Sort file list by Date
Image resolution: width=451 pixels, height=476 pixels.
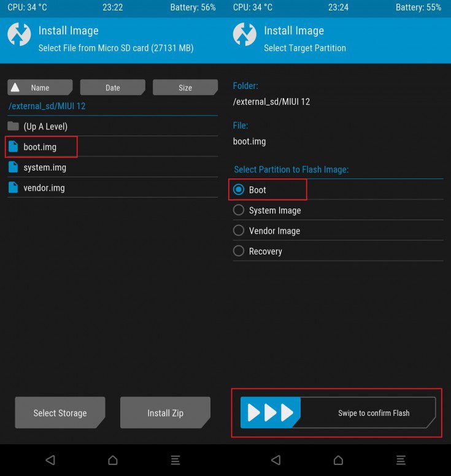113,88
